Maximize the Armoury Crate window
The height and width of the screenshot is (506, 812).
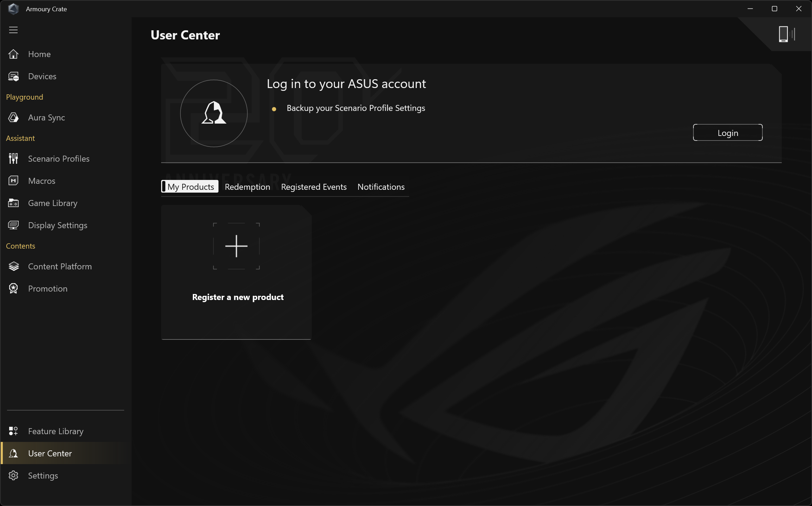(774, 9)
